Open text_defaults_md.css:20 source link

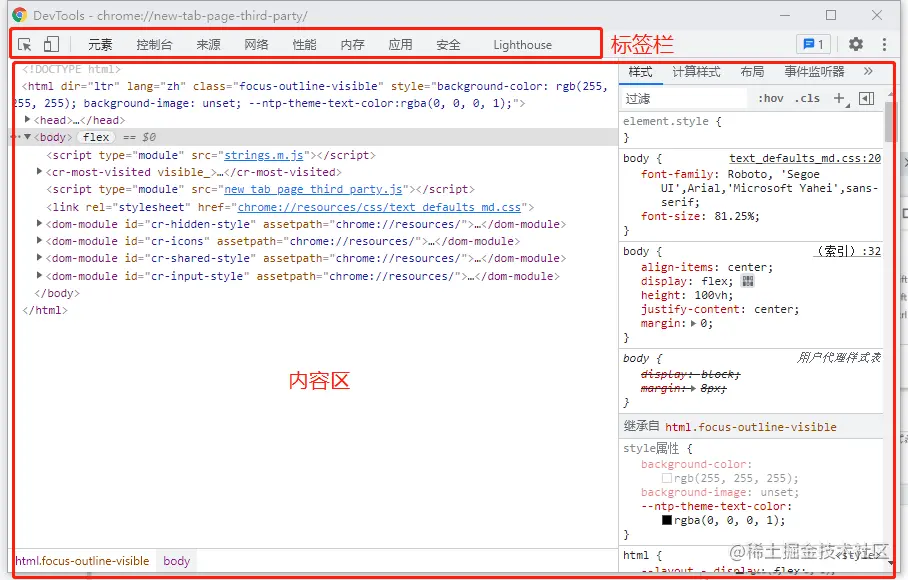[x=805, y=158]
